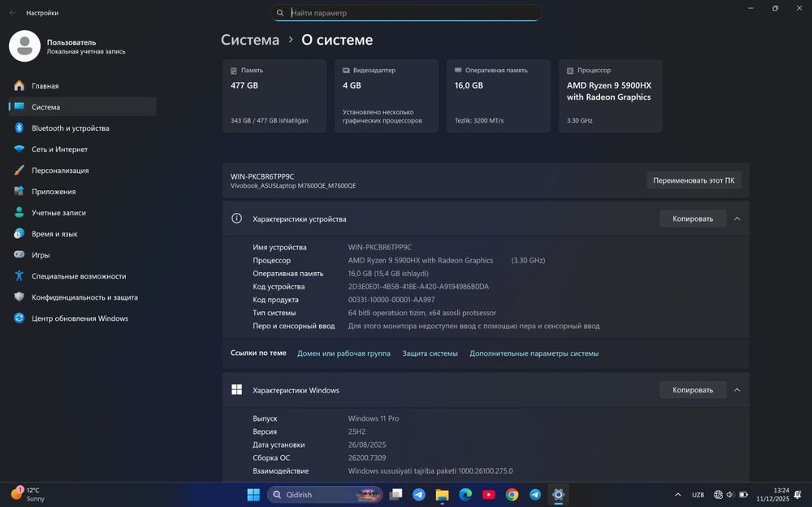Click the Система breadcrumb in the header
Image resolution: width=812 pixels, height=507 pixels.
(x=250, y=40)
